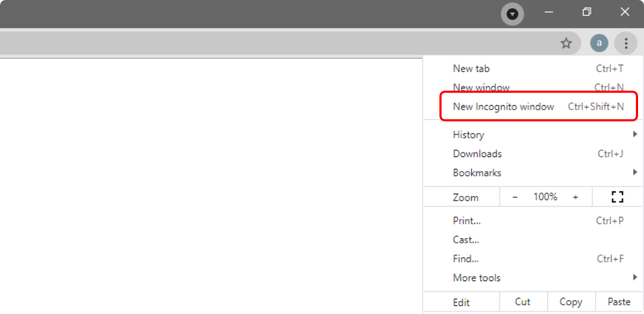Viewport: 644px width, 314px height.
Task: Click the Cut button in Edit row
Action: tap(523, 302)
